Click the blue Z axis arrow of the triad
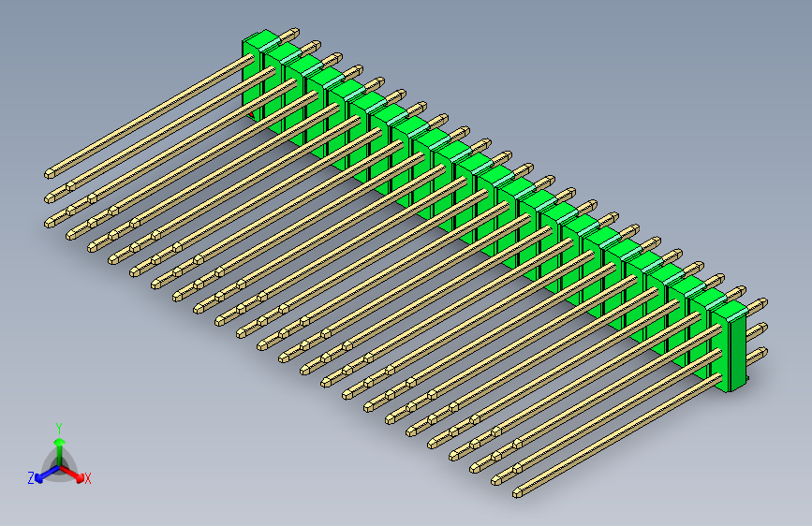The height and width of the screenshot is (526, 812). 48,474
